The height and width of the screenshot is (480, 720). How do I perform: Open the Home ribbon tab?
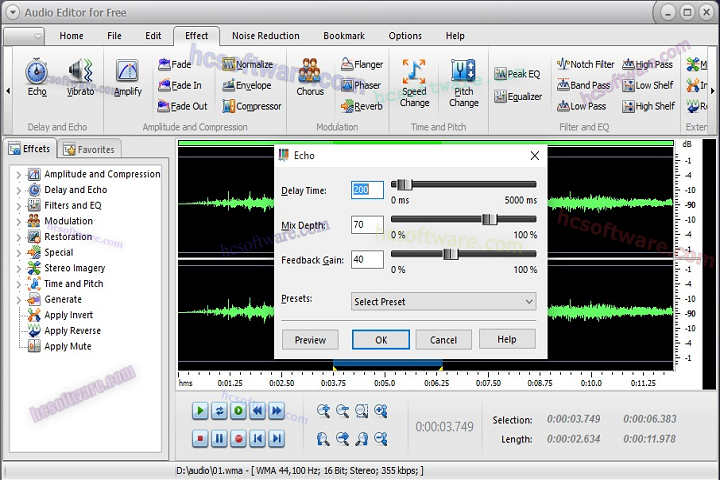click(x=71, y=36)
